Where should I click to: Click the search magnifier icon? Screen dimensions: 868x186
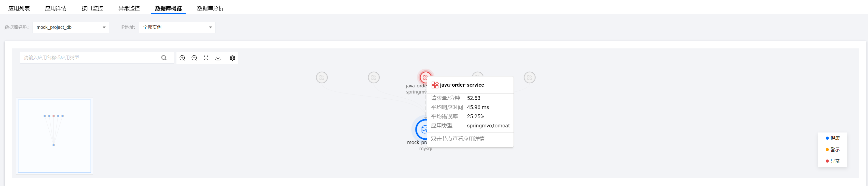coord(164,58)
